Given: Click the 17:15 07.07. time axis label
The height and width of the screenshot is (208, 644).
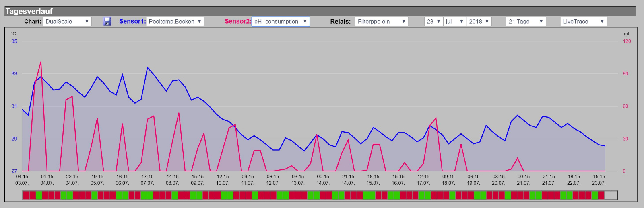Looking at the screenshot, I should [x=147, y=179].
